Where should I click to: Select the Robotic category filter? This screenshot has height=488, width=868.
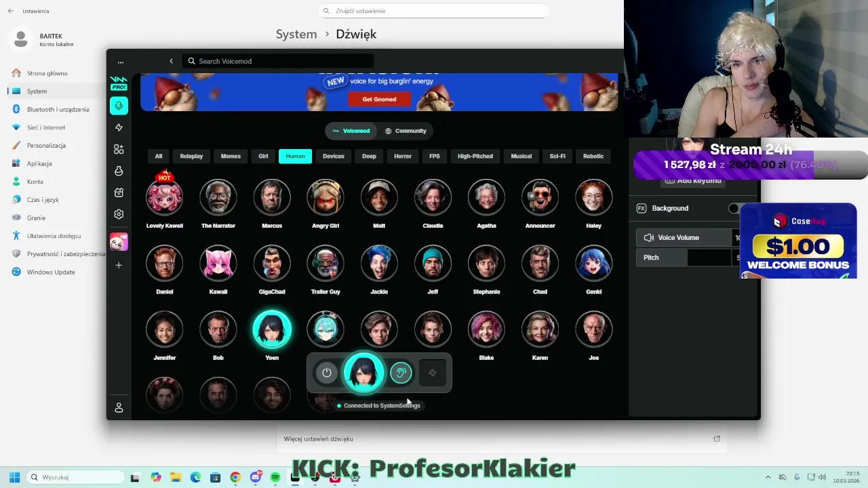[593, 156]
